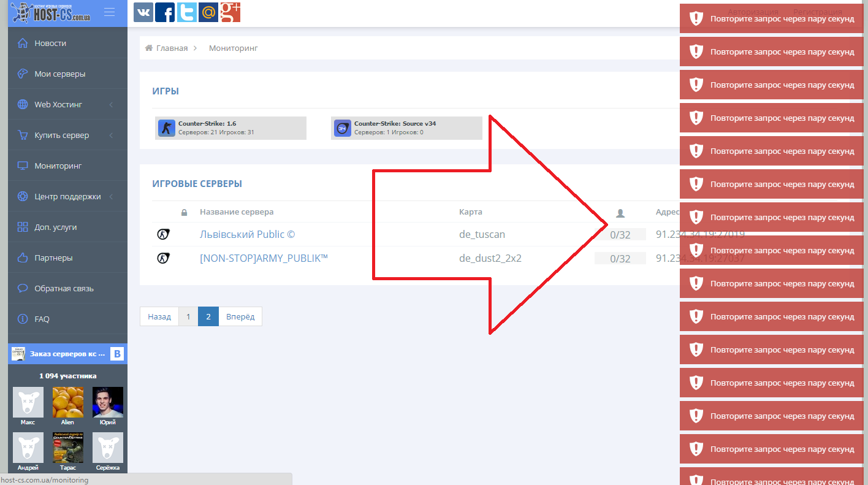Viewport: 868px width, 485px height.
Task: Open Юрий member avatar
Action: (x=108, y=402)
